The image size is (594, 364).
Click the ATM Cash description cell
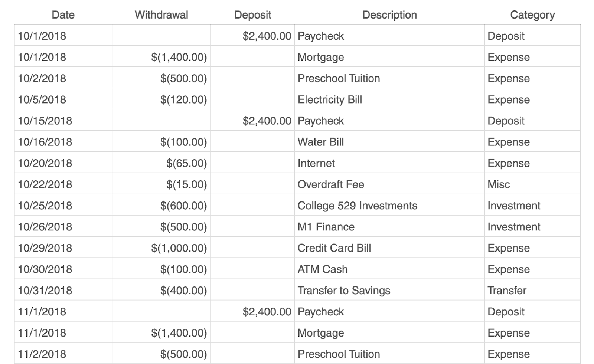pyautogui.click(x=323, y=269)
